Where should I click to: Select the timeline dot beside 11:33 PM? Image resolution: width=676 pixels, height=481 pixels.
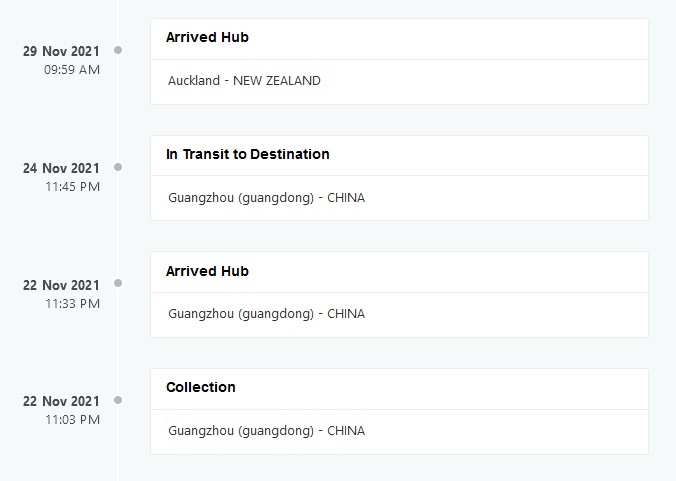pyautogui.click(x=118, y=283)
